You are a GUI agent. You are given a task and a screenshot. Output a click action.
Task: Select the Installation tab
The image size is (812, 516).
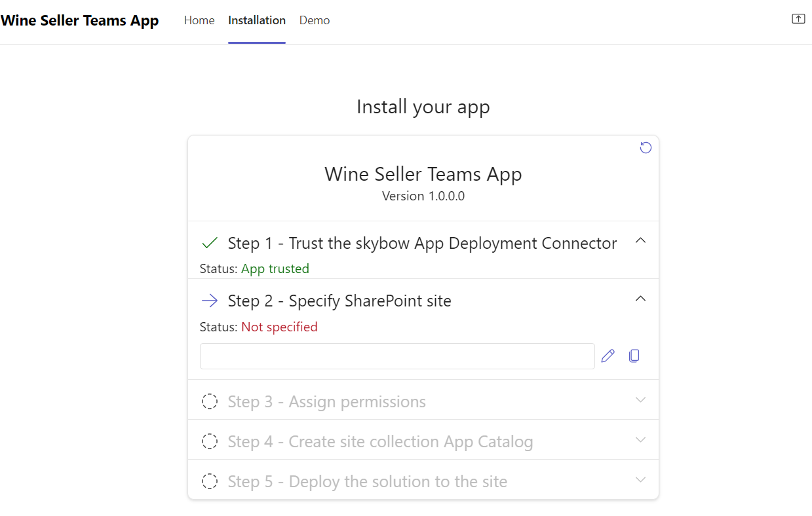point(257,20)
